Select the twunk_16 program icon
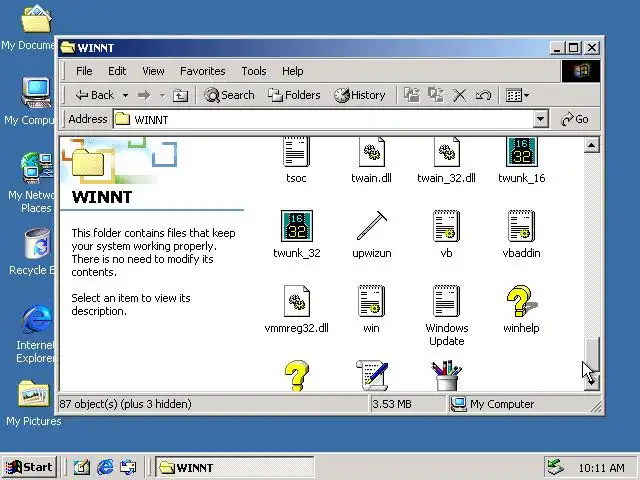Image resolution: width=640 pixels, height=480 pixels. (x=522, y=152)
